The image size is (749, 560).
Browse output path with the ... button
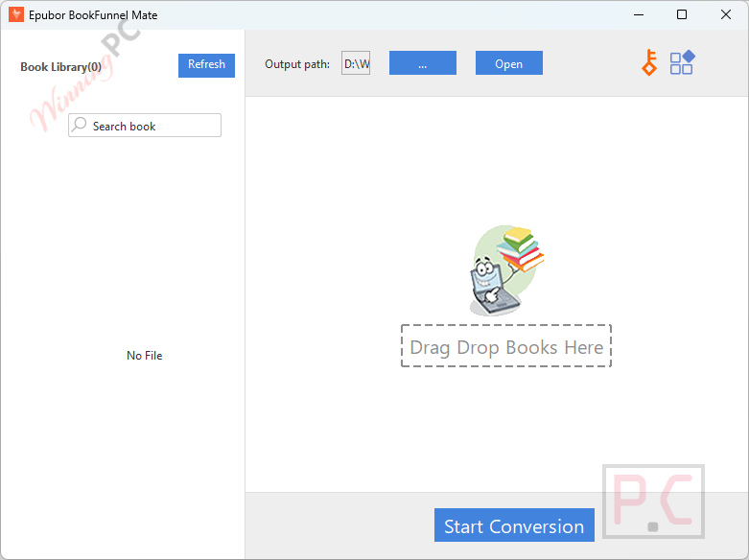click(423, 62)
